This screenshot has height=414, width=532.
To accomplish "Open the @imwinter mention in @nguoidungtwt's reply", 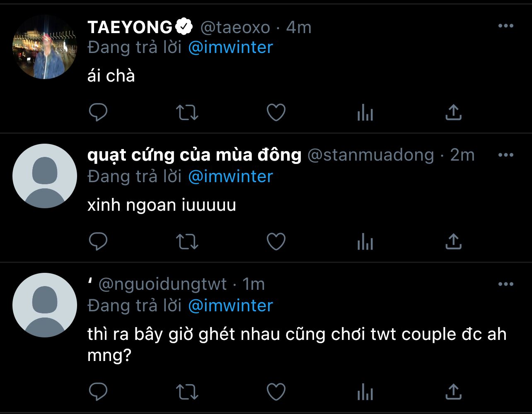I will pyautogui.click(x=230, y=306).
